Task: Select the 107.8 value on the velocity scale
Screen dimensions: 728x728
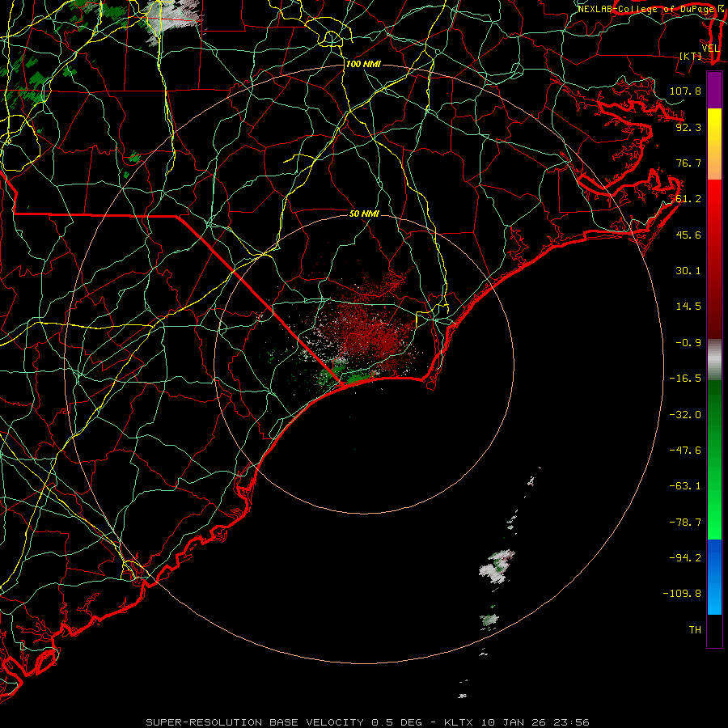Action: point(685,91)
